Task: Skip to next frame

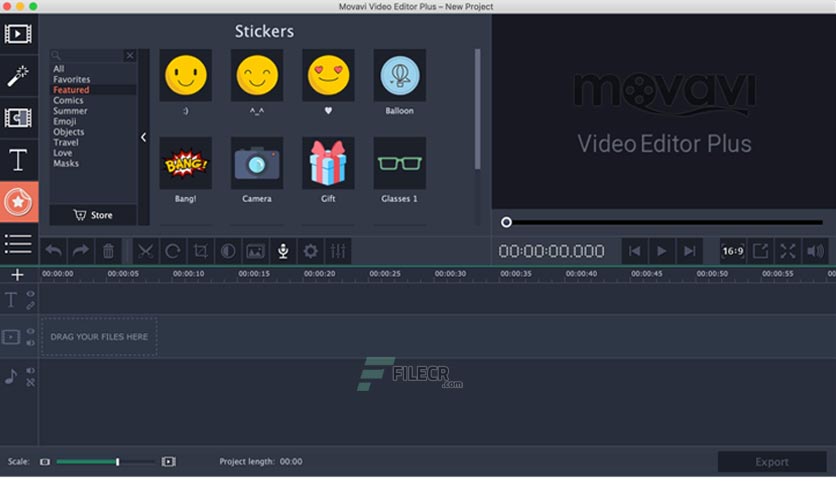Action: point(689,251)
